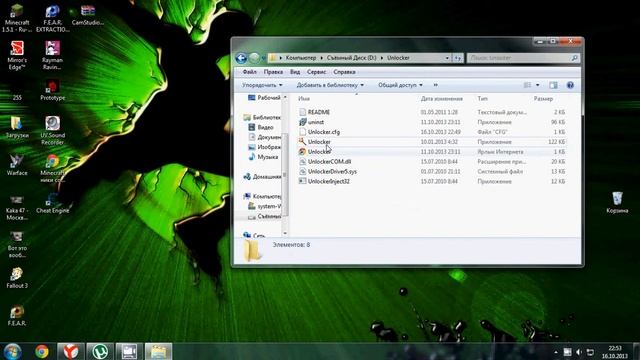Sort by Тип column header
Screen dimensions: 640x360
click(482, 99)
